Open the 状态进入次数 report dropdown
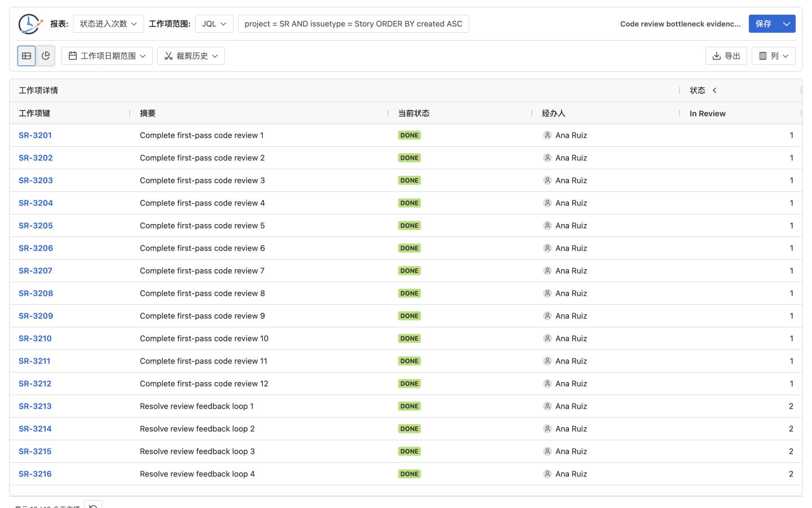This screenshot has height=508, width=812. point(108,24)
